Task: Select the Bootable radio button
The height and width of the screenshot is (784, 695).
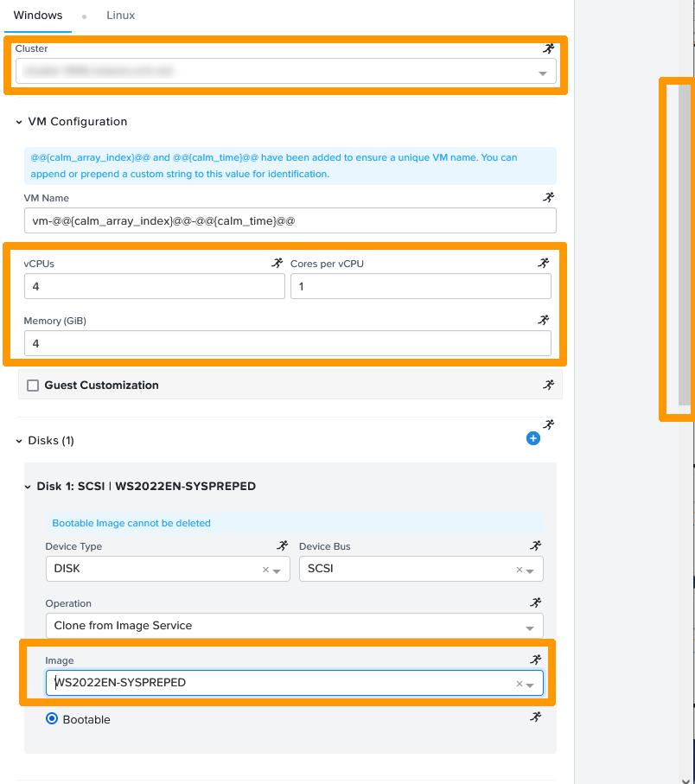Action: (x=52, y=718)
